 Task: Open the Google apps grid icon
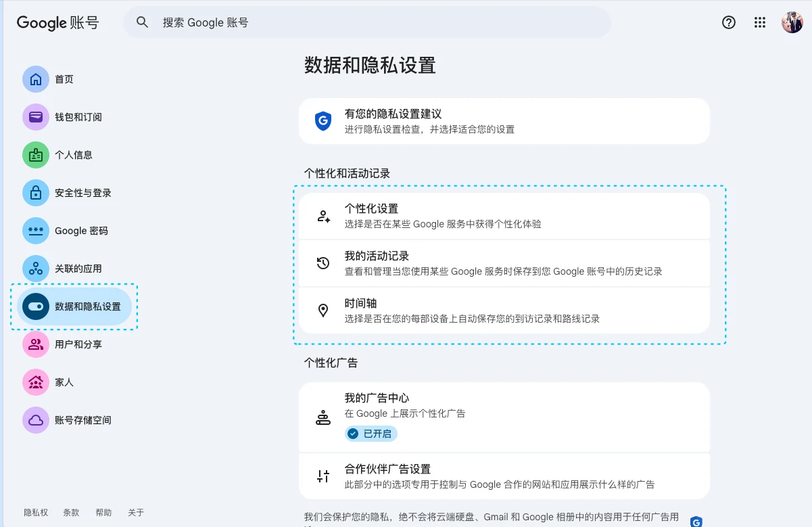760,22
